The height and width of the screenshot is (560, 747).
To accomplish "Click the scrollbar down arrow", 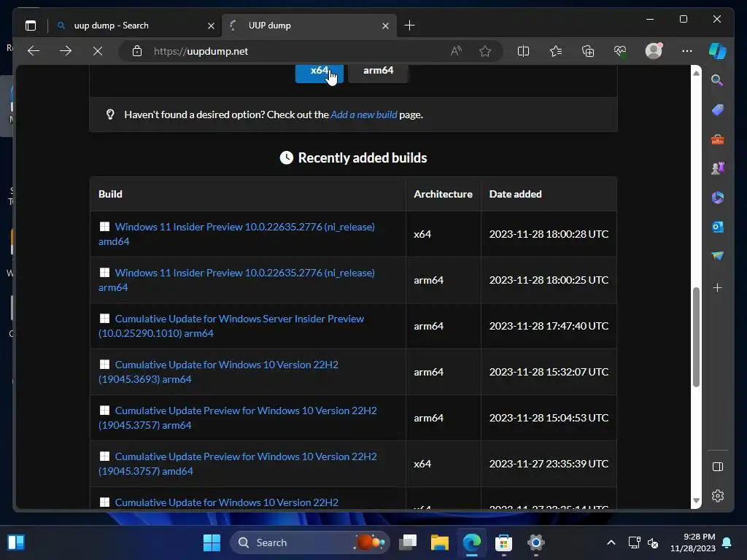I will pos(696,500).
